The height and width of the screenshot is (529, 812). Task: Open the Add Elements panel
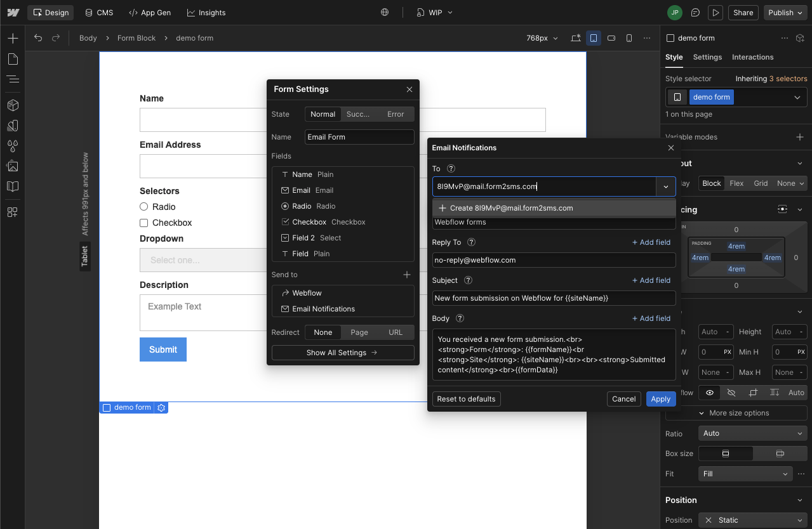click(x=13, y=37)
